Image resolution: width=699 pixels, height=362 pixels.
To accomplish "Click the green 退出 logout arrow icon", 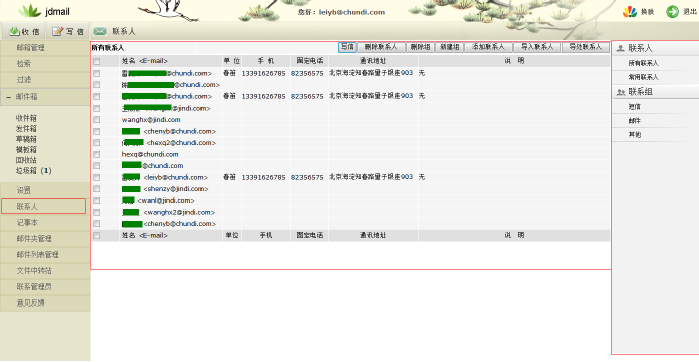I will click(672, 12).
